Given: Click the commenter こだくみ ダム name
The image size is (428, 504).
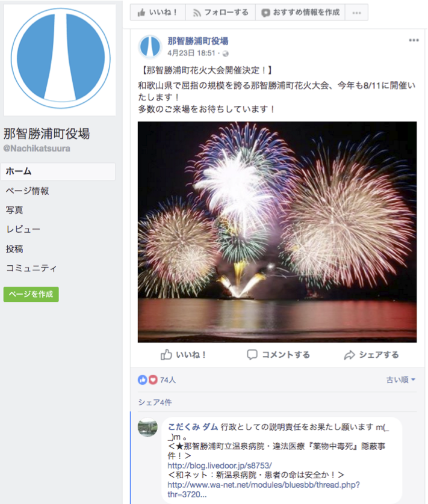Looking at the screenshot, I should point(193,427).
